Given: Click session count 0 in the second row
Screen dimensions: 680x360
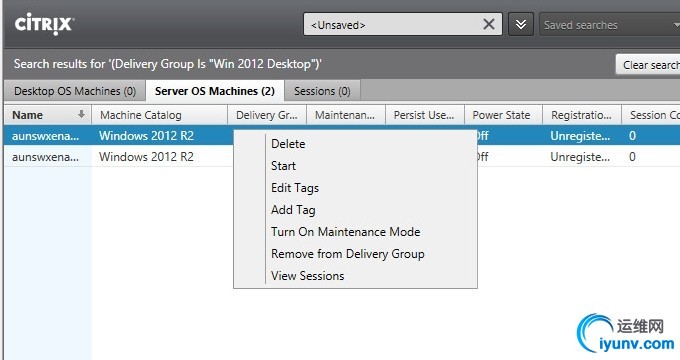Looking at the screenshot, I should (x=632, y=157).
